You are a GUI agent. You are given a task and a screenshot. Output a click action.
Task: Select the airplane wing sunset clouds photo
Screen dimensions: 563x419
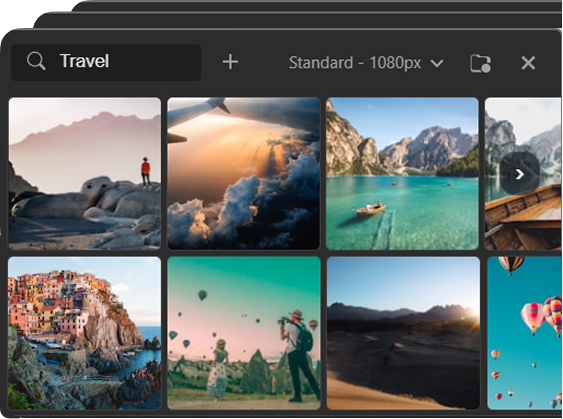(243, 173)
